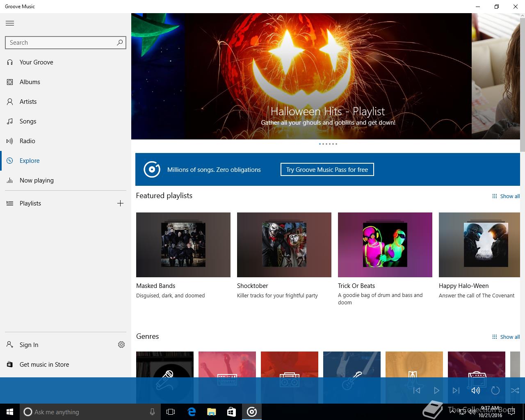
Task: Open the Radio page
Action: [66, 141]
